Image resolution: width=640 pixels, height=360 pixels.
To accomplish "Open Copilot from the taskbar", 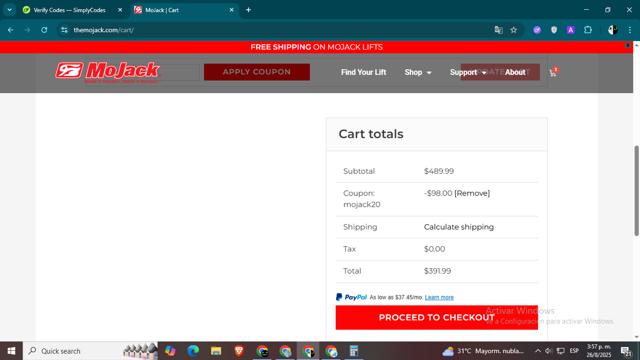I will 170,351.
